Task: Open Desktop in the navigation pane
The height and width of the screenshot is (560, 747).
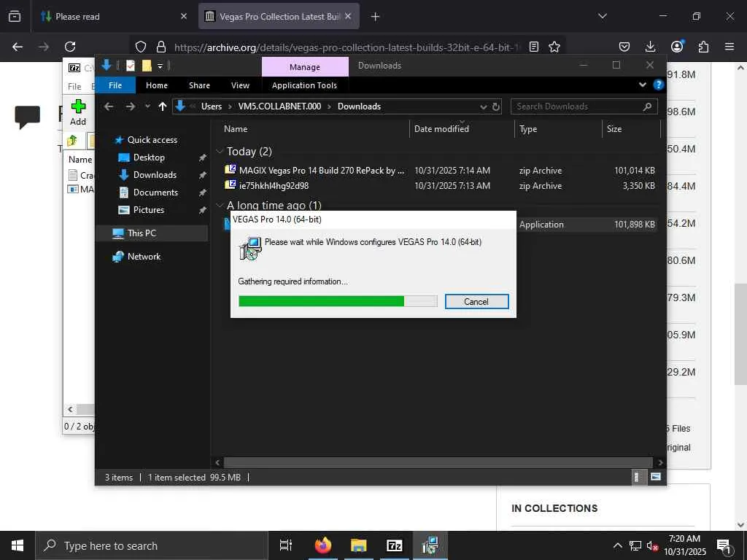Action: click(x=149, y=157)
